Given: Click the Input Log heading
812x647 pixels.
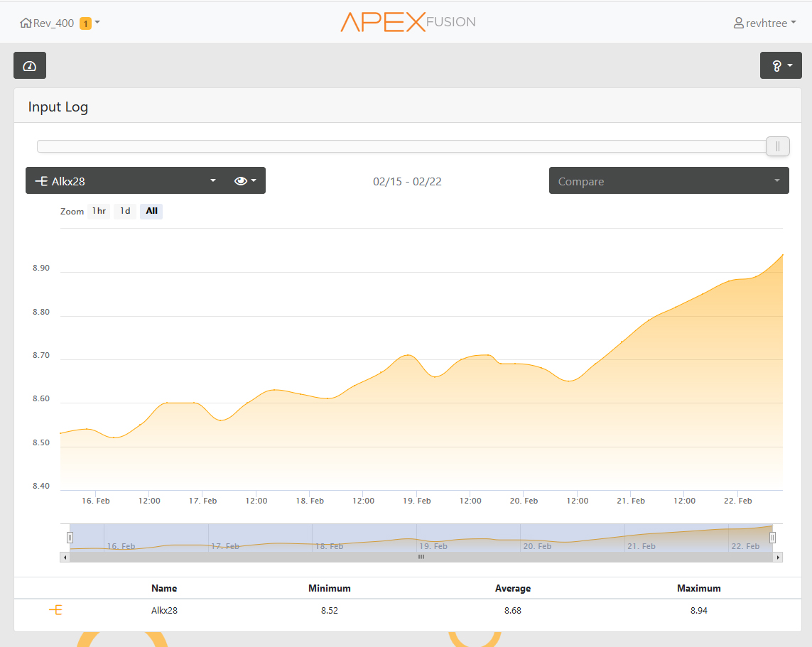Looking at the screenshot, I should click(58, 107).
